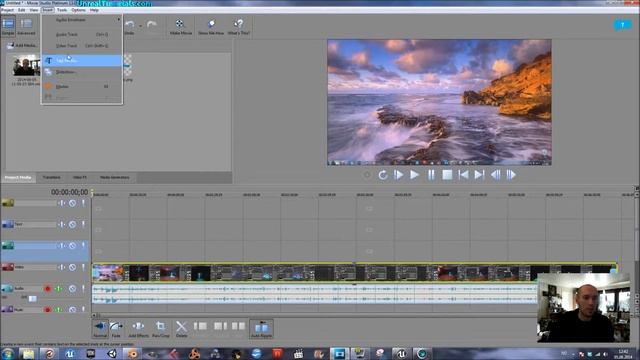The width and height of the screenshot is (640, 360).
Task: Insert a new Audio Track
Action: point(82,35)
